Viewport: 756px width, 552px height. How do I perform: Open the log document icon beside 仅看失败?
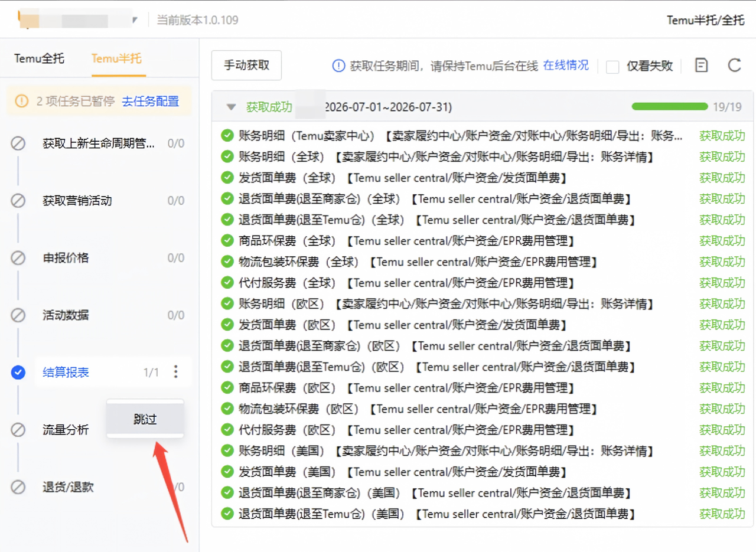(701, 65)
